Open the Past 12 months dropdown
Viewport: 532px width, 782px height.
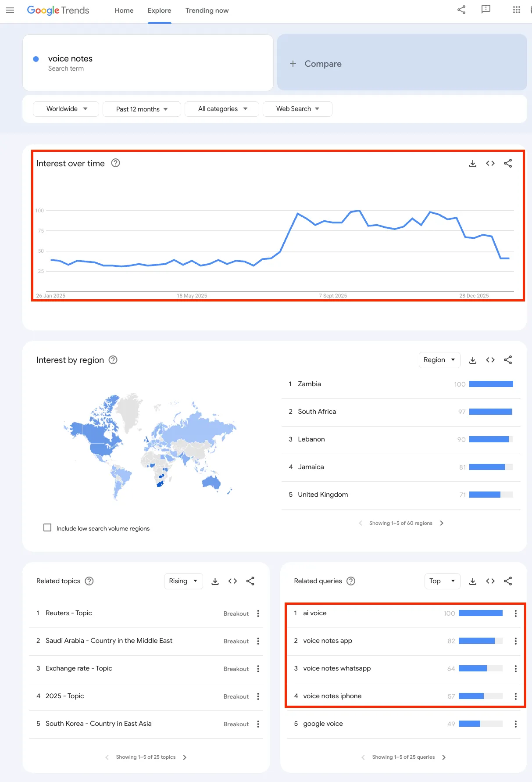142,109
